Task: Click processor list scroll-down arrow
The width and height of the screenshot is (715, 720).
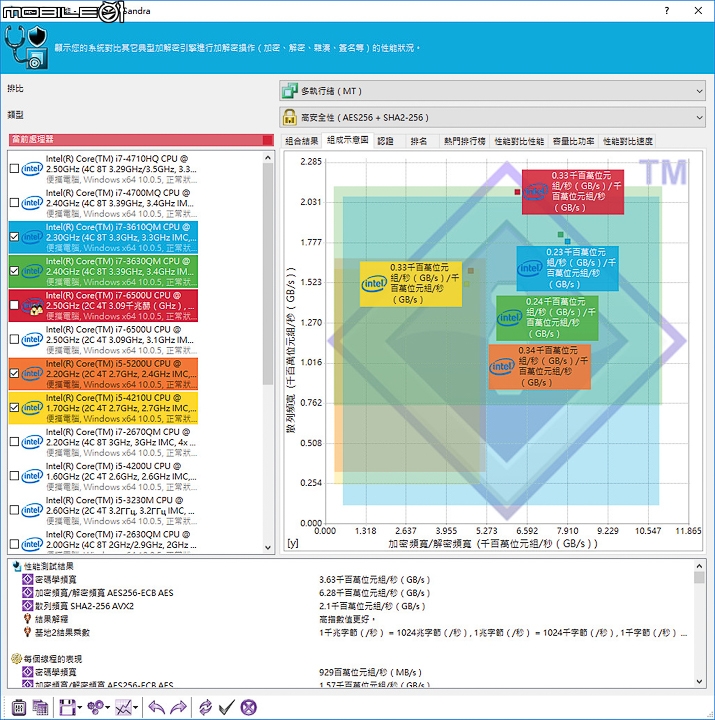Action: coord(268,547)
